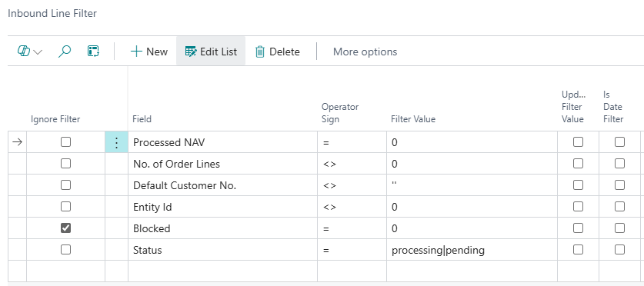Click the Is Date Filter column header
The width and height of the screenshot is (644, 286).
tap(613, 107)
